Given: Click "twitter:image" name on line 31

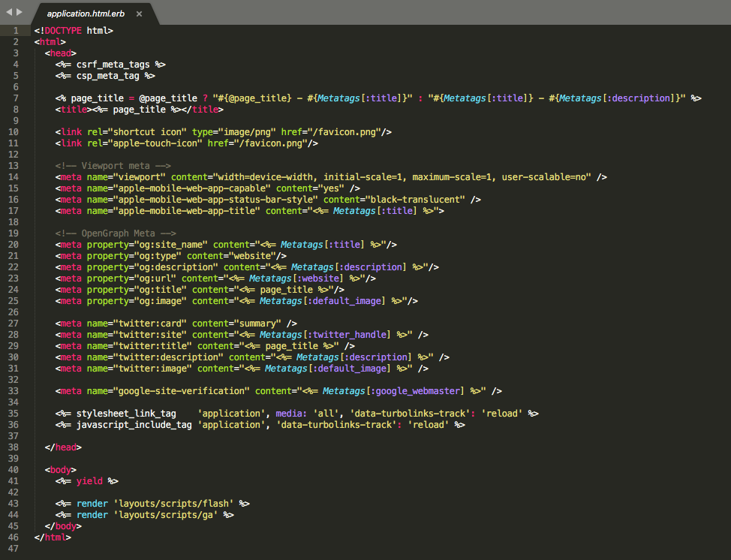Looking at the screenshot, I should point(152,369).
